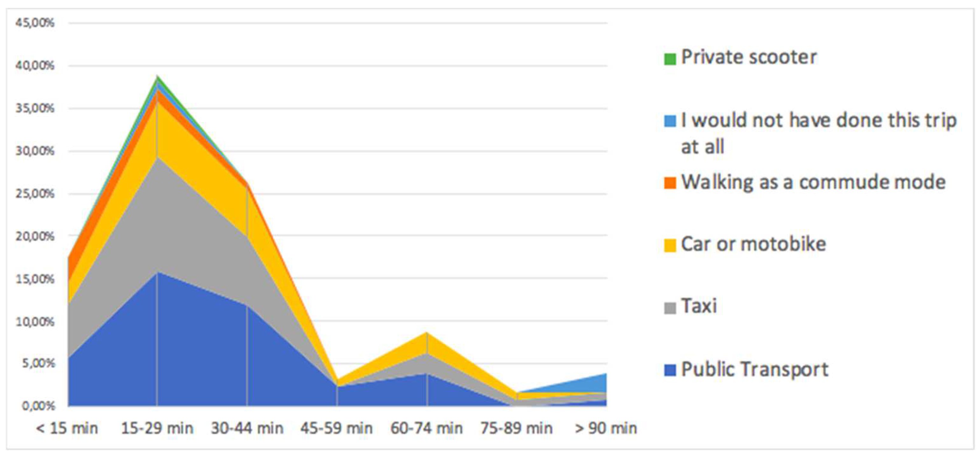Image resolution: width=980 pixels, height=457 pixels.
Task: Select the Private scooter legend label
Action: [x=749, y=58]
